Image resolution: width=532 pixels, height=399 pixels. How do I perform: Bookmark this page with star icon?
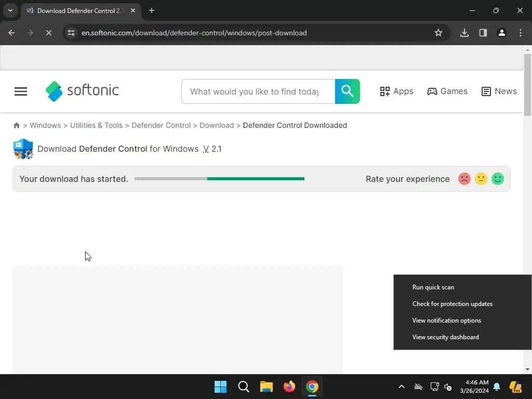tap(438, 33)
